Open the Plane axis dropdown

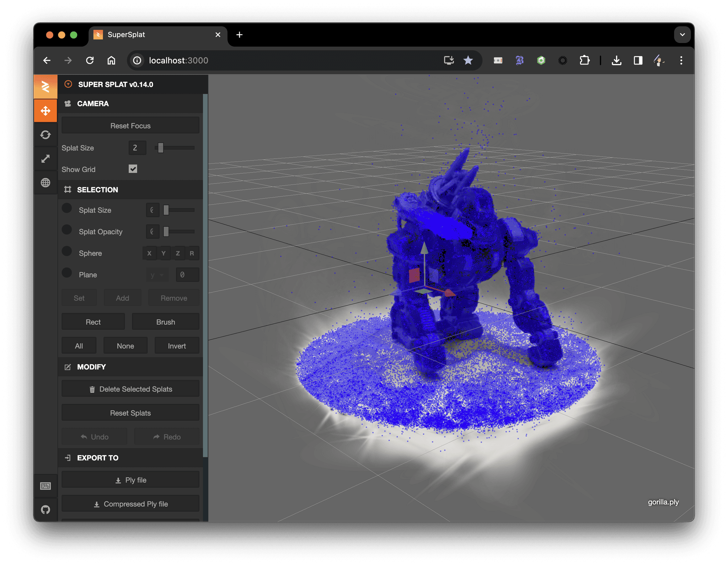pos(157,275)
